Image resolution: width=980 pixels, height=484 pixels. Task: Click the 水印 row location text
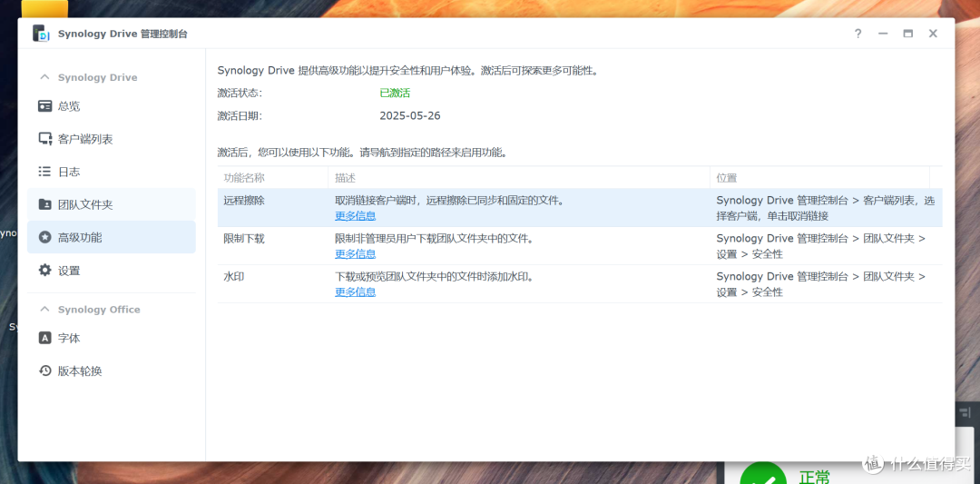(820, 284)
